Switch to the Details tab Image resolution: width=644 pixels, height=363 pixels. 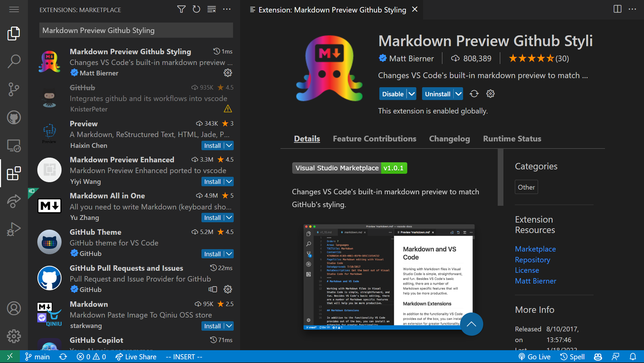(307, 139)
